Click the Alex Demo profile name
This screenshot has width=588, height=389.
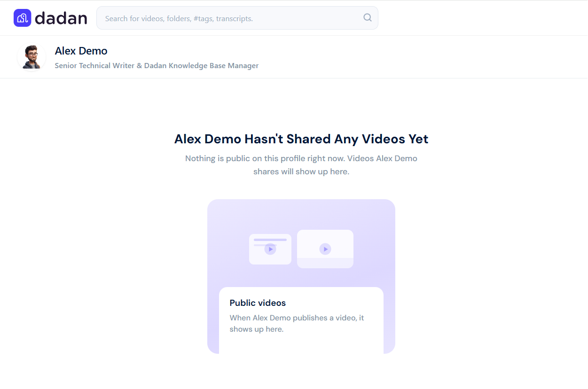point(81,51)
